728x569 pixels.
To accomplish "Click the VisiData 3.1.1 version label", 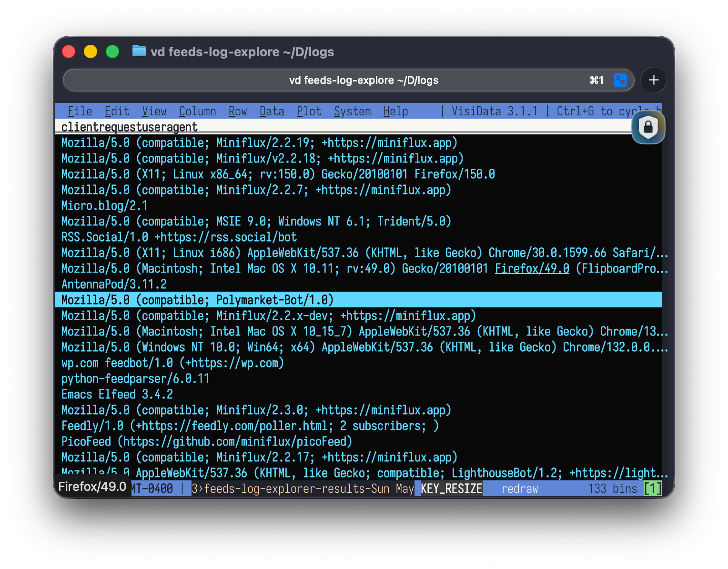I will [495, 112].
